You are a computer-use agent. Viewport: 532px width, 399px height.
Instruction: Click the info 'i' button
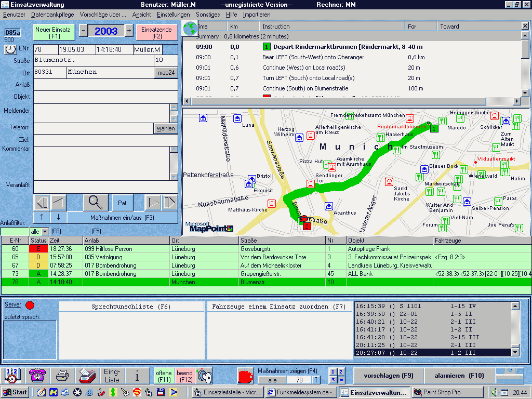point(137,375)
